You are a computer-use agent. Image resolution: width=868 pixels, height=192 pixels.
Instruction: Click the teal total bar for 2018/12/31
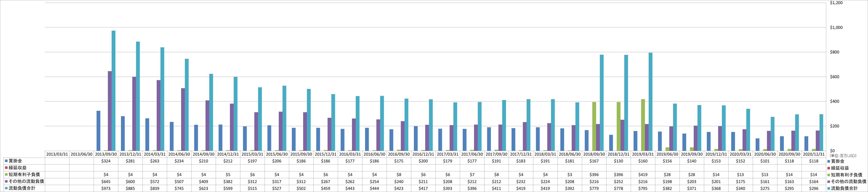point(626,103)
